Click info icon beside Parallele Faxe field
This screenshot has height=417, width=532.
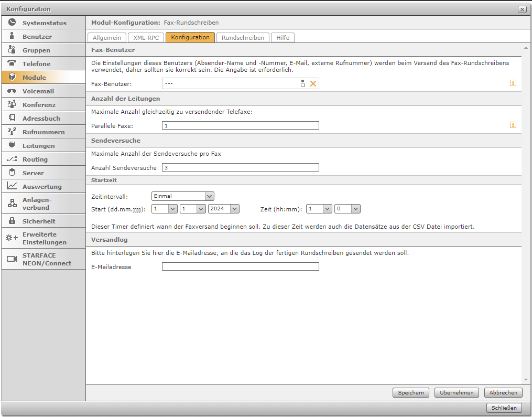(x=513, y=125)
